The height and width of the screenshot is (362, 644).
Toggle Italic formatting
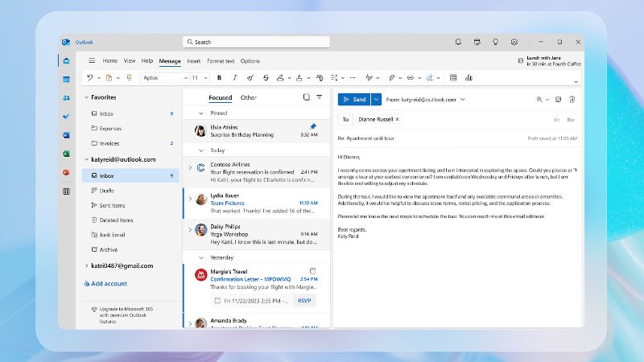[235, 77]
